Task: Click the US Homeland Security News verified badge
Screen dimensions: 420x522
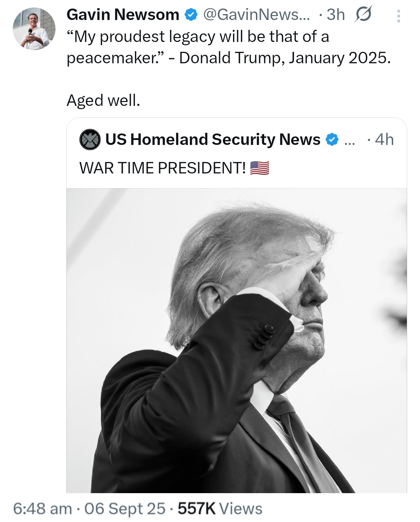Action: tap(332, 140)
